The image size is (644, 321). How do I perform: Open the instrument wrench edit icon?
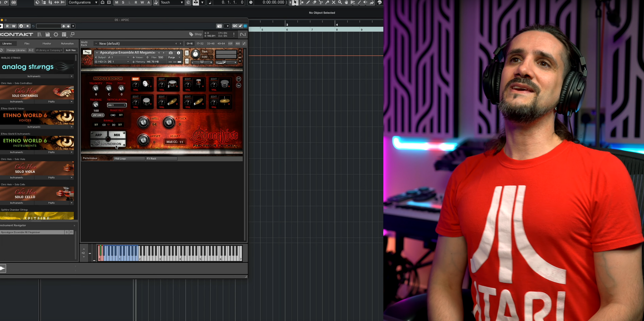click(x=87, y=52)
